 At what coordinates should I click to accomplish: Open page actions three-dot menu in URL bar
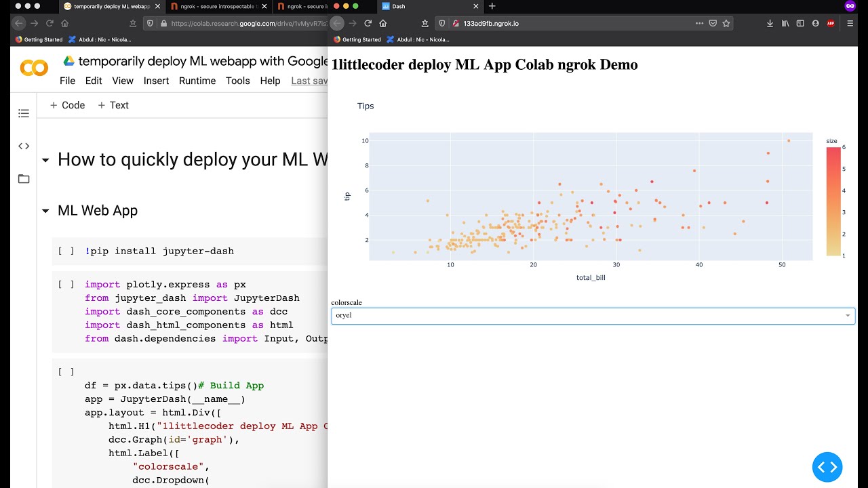coord(699,23)
